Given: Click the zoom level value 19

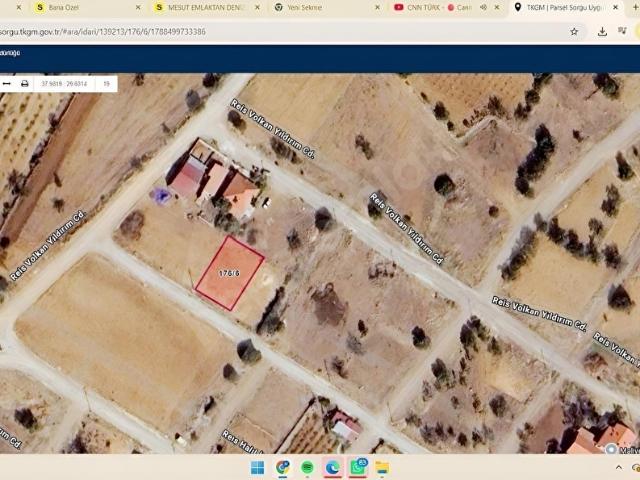Looking at the screenshot, I should (x=107, y=84).
